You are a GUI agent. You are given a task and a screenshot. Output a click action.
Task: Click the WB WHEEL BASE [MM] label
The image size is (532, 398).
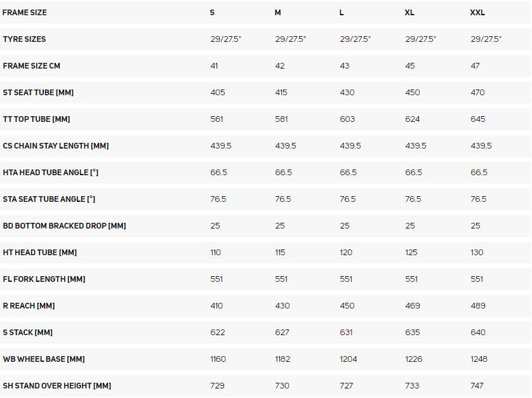[44, 359]
